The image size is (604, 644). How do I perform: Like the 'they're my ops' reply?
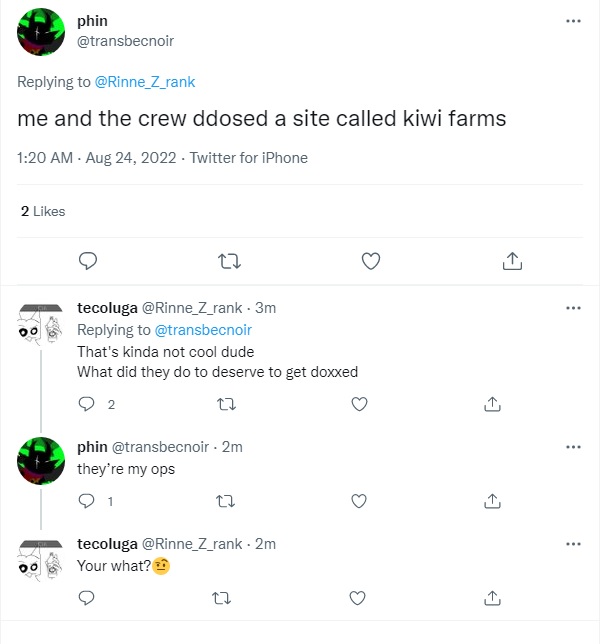(x=359, y=500)
